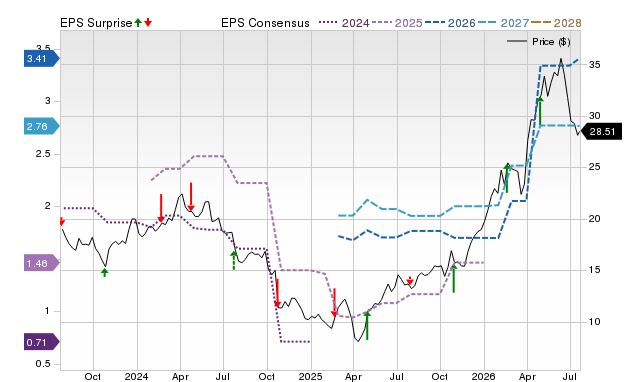The width and height of the screenshot is (640, 382).
Task: Click the 2024 label on the time axis
Action: pos(137,376)
